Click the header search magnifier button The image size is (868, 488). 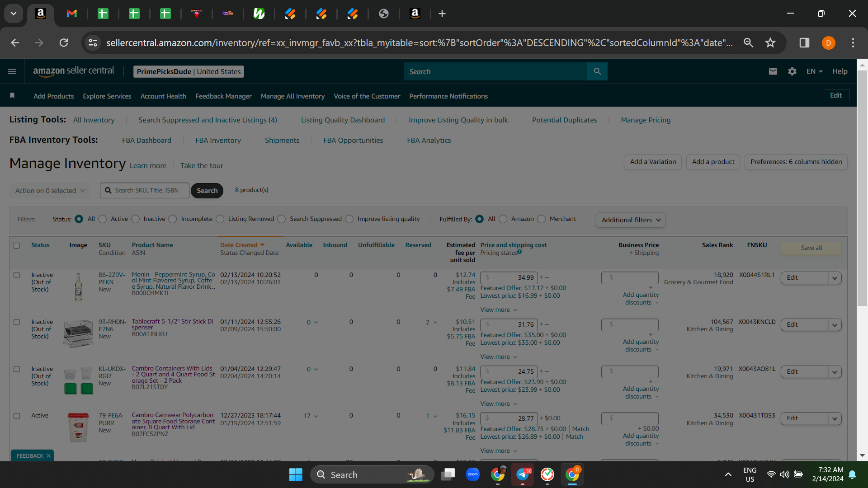point(597,71)
